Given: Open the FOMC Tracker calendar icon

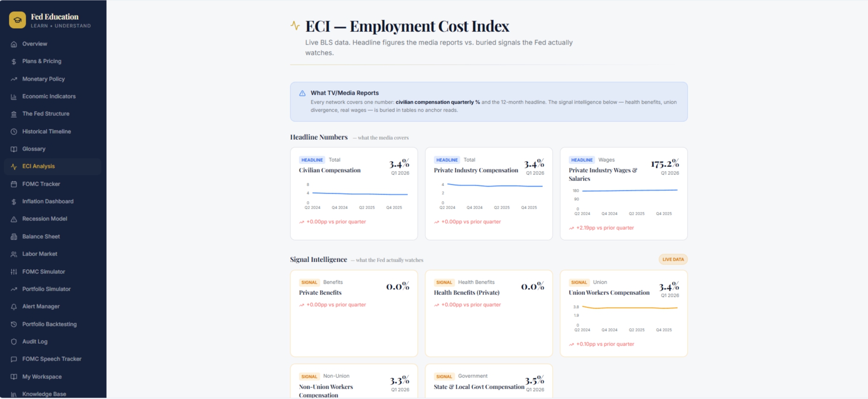Looking at the screenshot, I should (x=14, y=184).
